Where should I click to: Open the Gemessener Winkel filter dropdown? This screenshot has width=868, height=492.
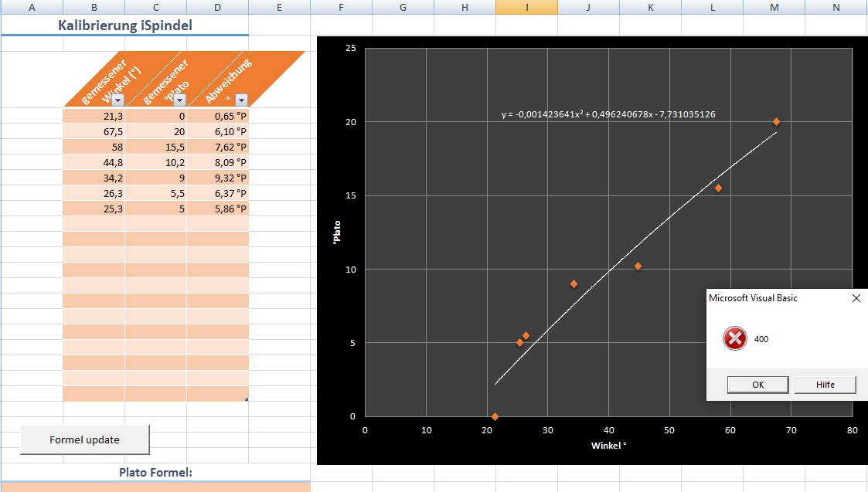click(x=117, y=100)
